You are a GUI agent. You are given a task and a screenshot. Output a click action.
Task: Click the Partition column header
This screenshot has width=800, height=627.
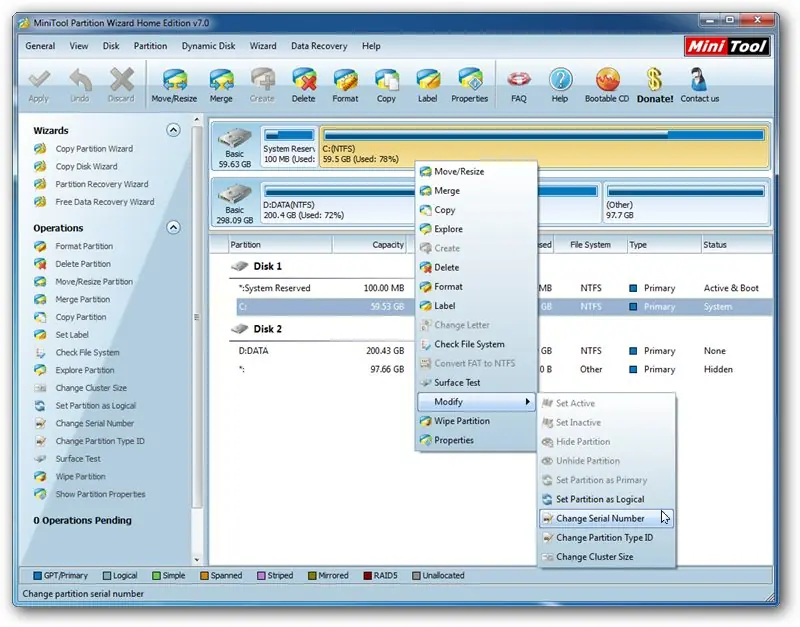(x=281, y=245)
